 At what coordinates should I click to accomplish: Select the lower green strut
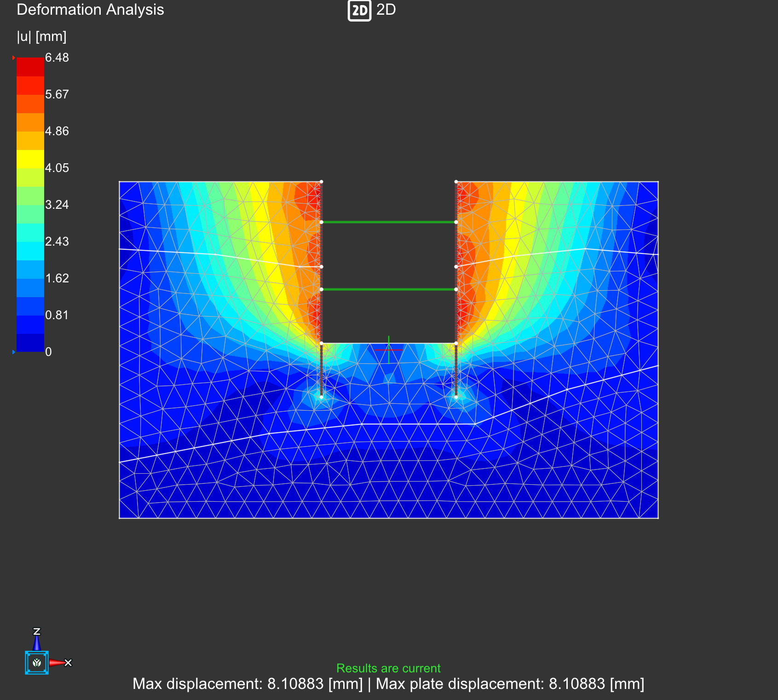pos(388,289)
